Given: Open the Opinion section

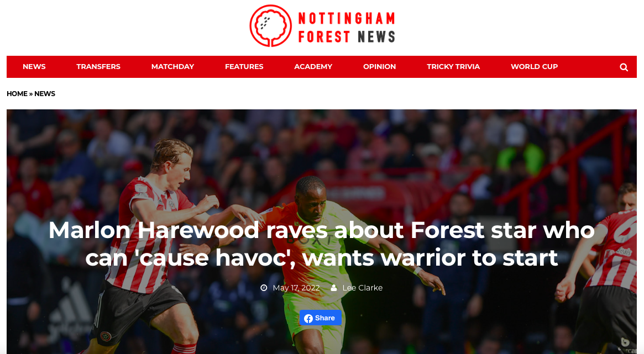Looking at the screenshot, I should pos(380,66).
